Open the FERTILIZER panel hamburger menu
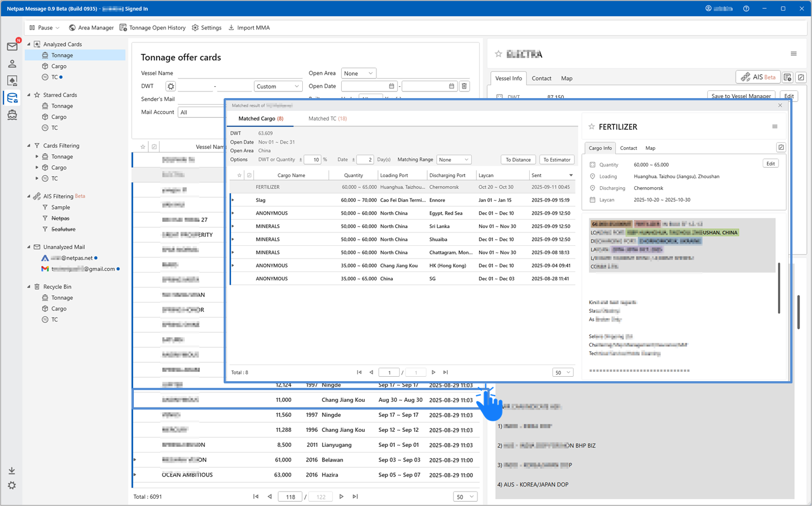Image resolution: width=812 pixels, height=506 pixels. pos(775,127)
